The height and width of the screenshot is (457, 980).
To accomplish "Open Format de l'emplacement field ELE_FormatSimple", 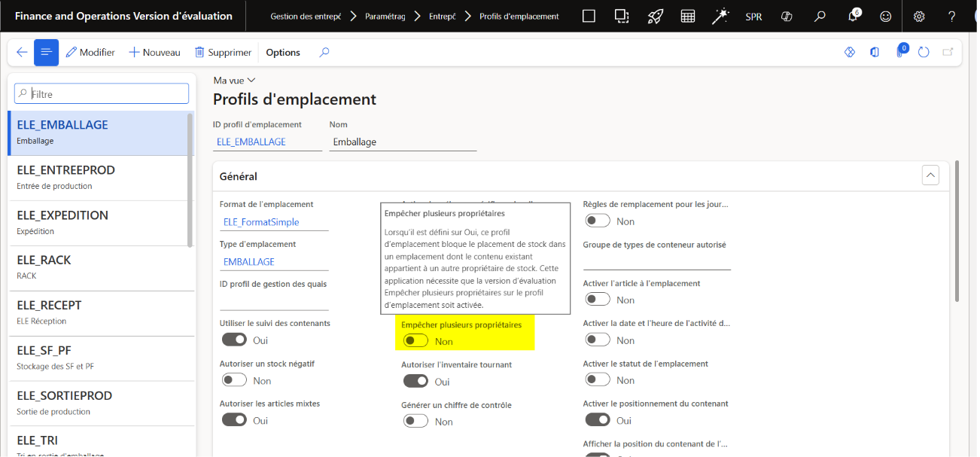I will click(274, 222).
